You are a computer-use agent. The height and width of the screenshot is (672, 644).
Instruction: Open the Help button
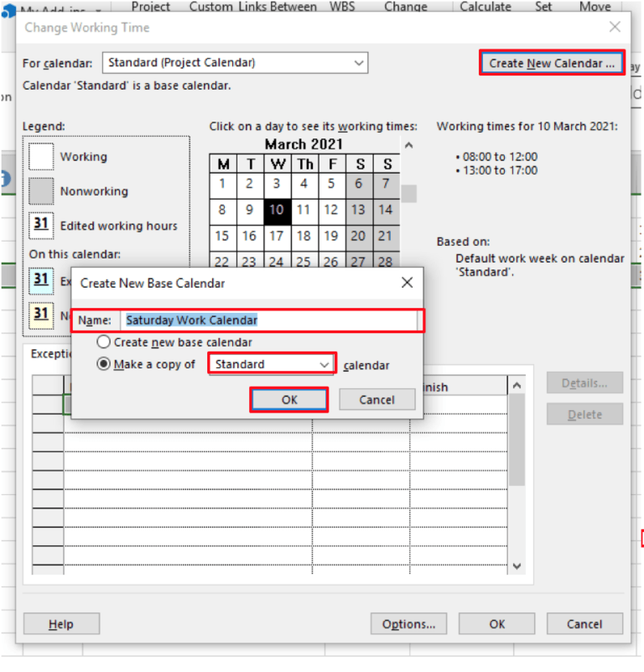coord(61,623)
